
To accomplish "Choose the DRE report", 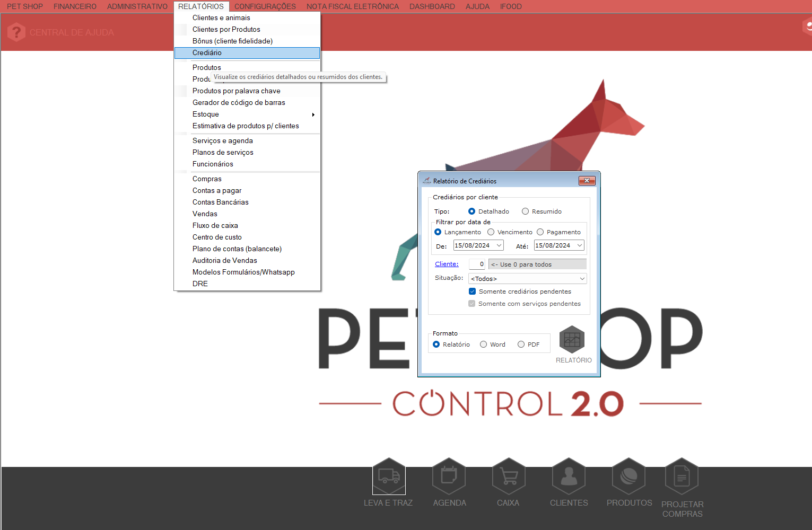I will [247, 284].
